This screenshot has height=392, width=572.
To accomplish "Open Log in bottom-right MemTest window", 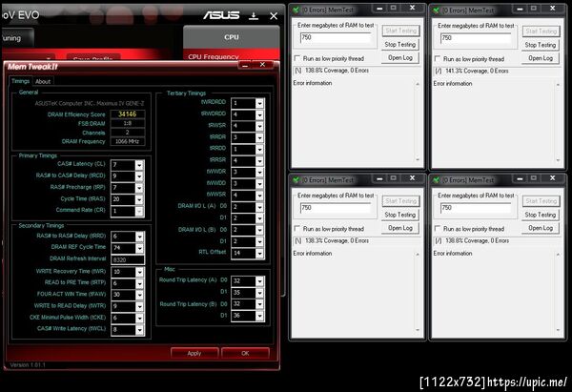I will click(x=541, y=228).
